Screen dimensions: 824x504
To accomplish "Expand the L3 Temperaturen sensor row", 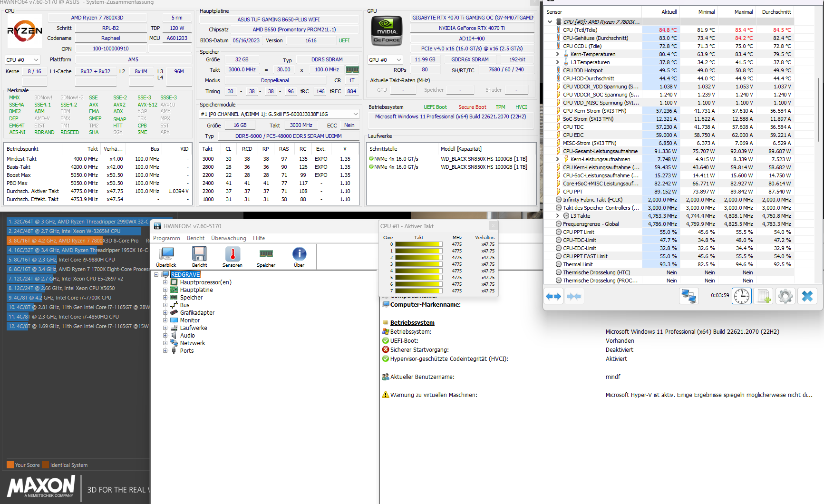I will click(558, 62).
